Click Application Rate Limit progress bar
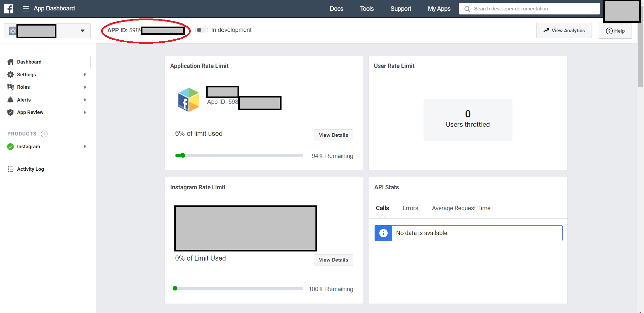 239,156
